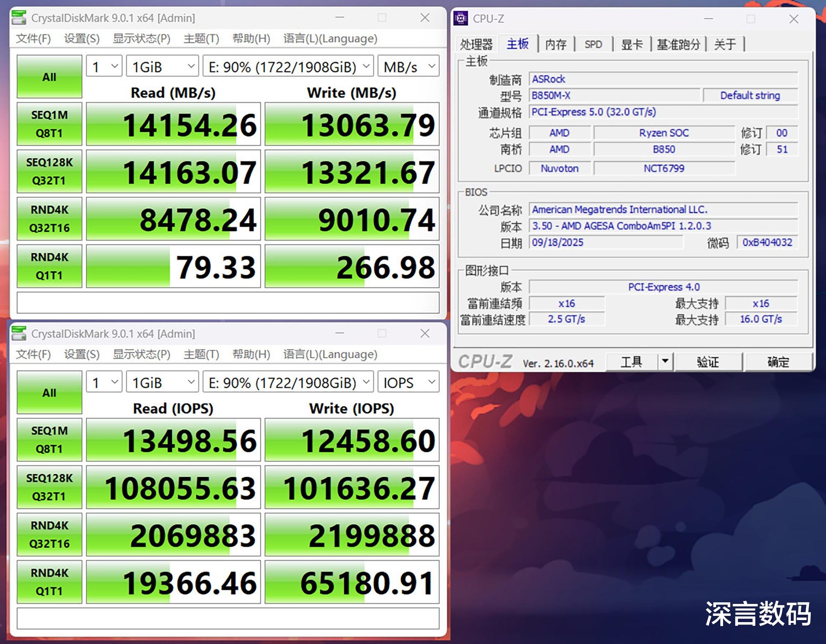This screenshot has width=826, height=644.
Task: Click the 验证 button in CPU-Z
Action: (708, 362)
